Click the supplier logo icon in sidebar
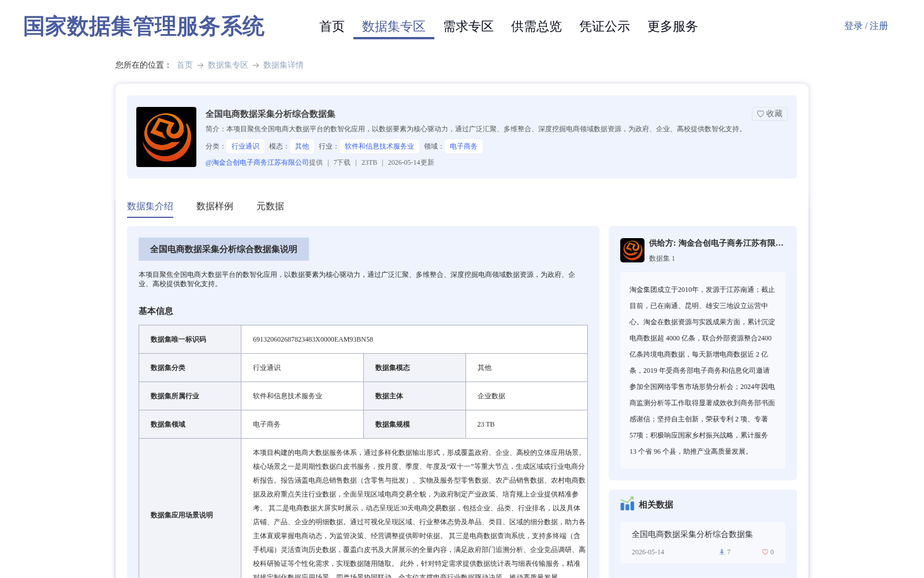 [x=632, y=250]
